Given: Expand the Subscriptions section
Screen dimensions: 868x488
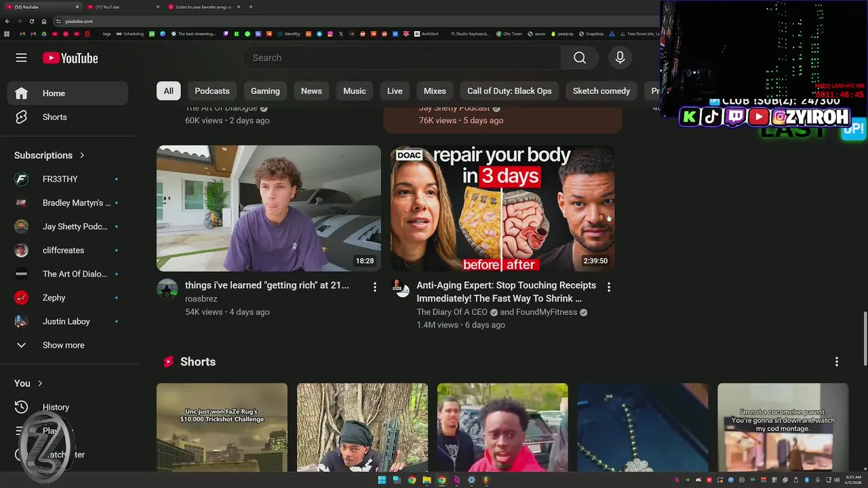Looking at the screenshot, I should pos(50,155).
